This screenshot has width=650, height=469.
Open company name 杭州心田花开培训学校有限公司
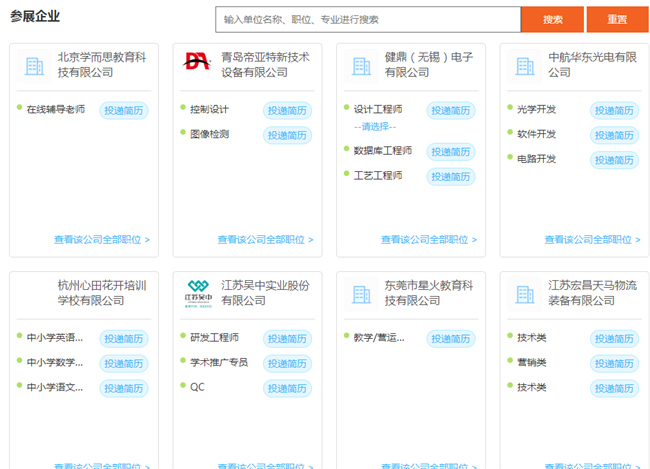coord(102,293)
